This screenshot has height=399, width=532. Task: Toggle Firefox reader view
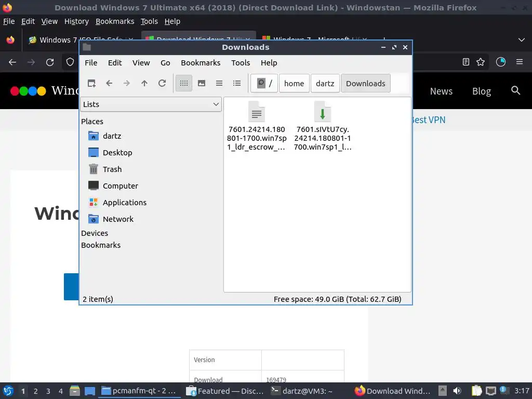[x=466, y=62]
